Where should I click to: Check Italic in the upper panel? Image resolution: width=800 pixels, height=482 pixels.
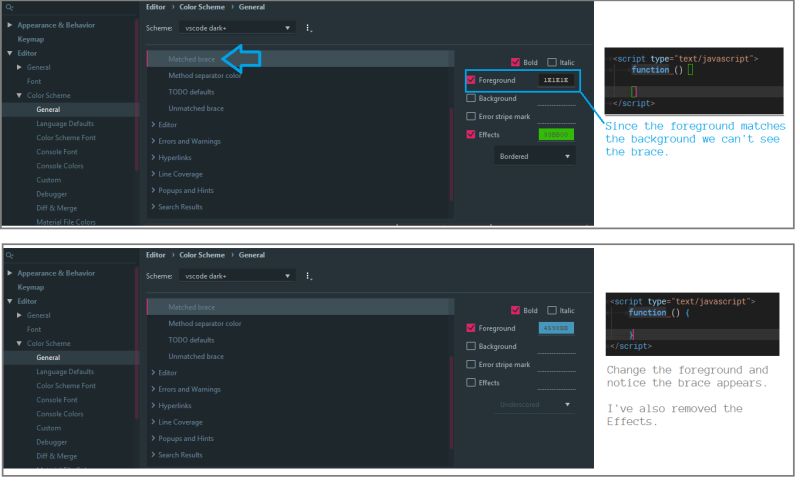pos(552,62)
